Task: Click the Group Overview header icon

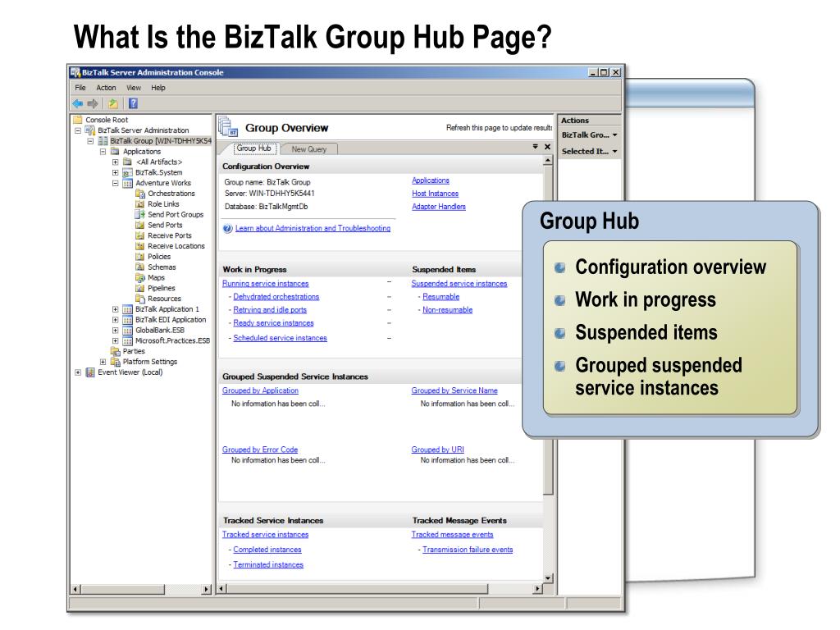Action: point(228,127)
